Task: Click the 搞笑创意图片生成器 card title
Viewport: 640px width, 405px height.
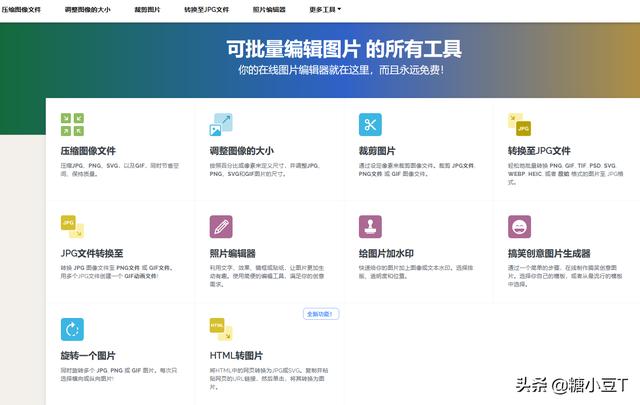Action: pos(548,254)
